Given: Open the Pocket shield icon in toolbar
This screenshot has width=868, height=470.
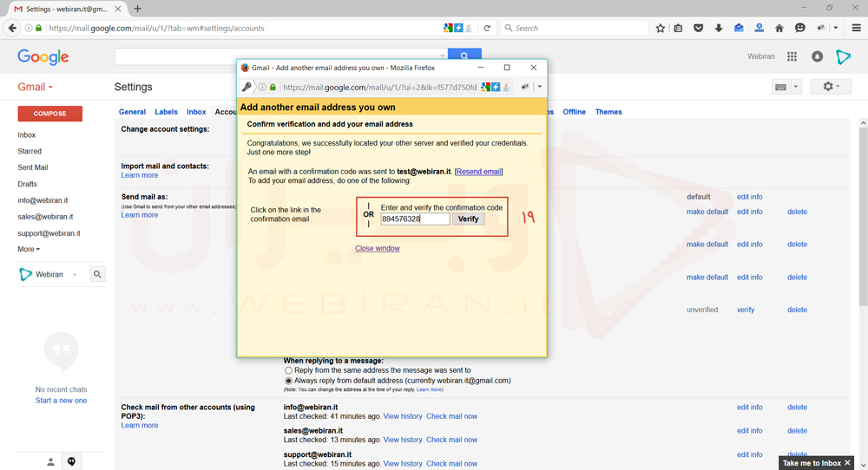Looking at the screenshot, I should [698, 29].
